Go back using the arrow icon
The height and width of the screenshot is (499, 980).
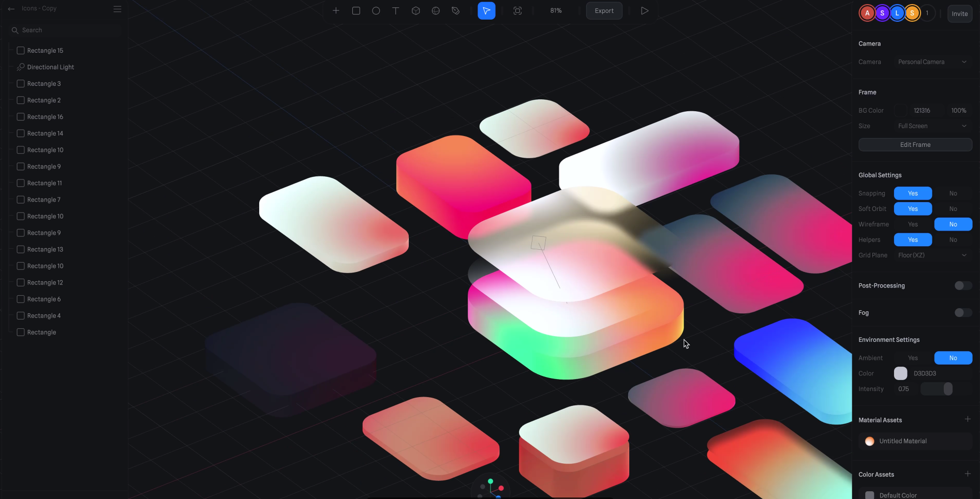click(x=11, y=9)
